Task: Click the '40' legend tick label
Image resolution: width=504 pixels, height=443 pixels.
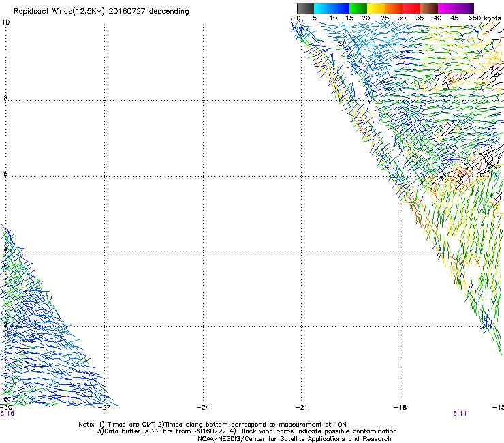Action: [x=437, y=18]
